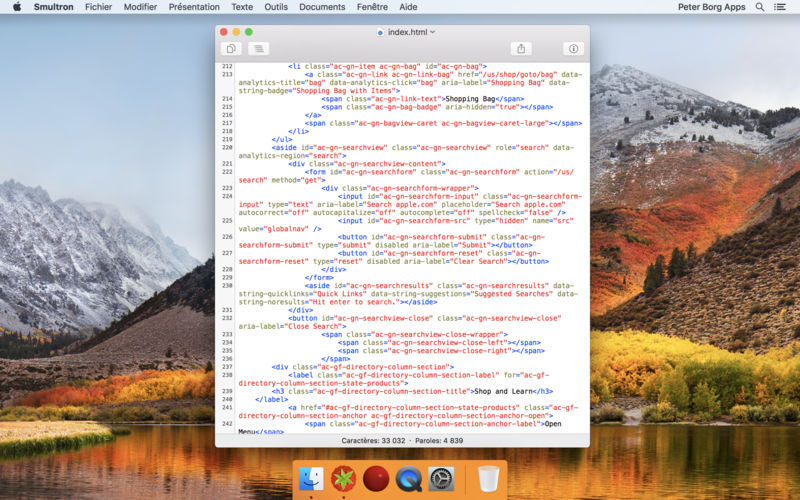Open the documents list toolbar icon
The image size is (800, 500).
point(231,48)
